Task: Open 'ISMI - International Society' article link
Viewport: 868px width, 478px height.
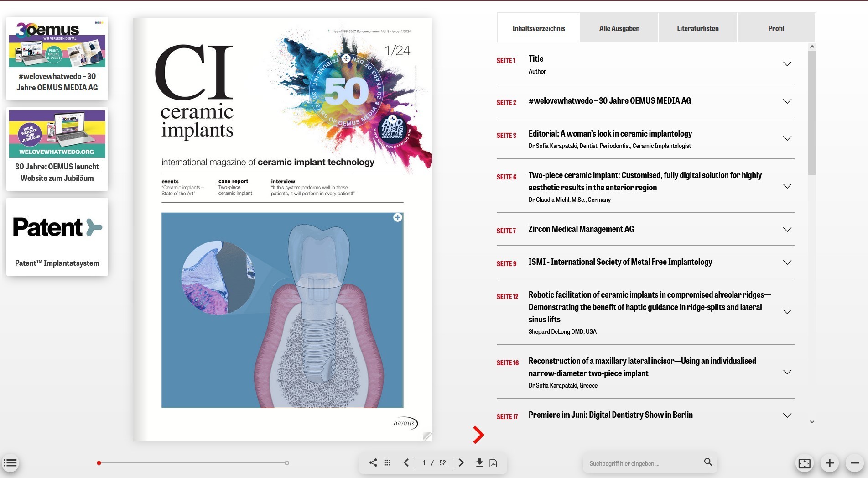Action: click(x=620, y=262)
